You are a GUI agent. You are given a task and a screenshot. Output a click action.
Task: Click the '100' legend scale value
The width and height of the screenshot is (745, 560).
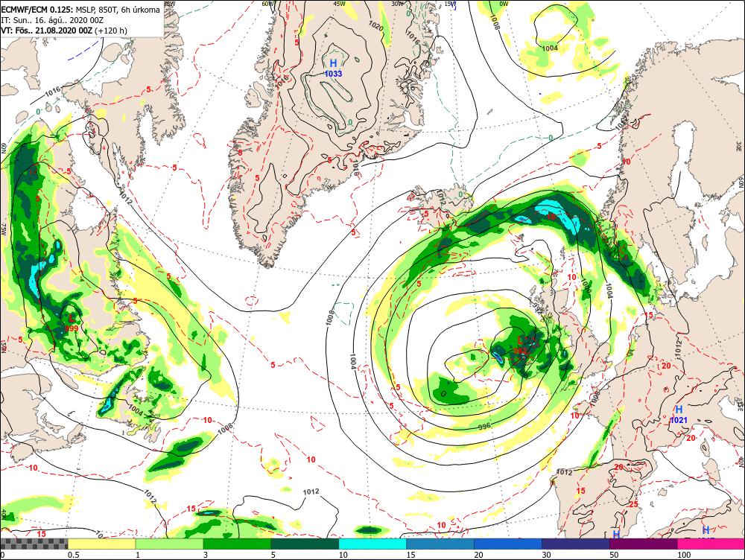click(x=684, y=555)
